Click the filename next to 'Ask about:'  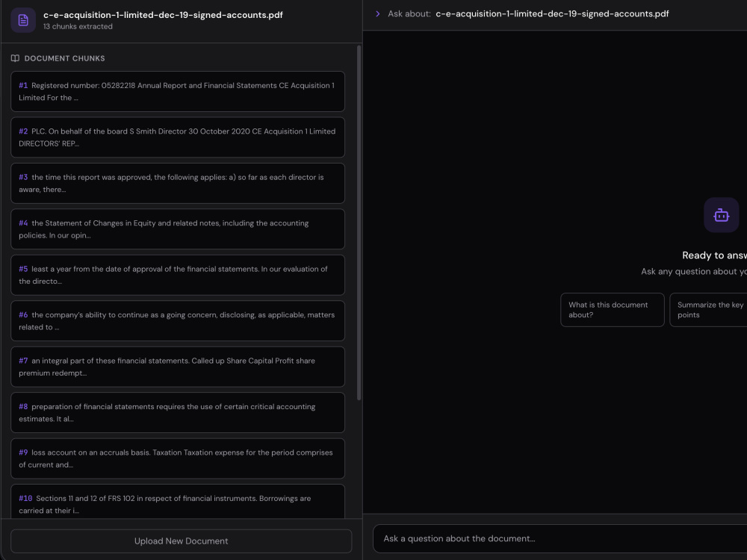(x=552, y=13)
